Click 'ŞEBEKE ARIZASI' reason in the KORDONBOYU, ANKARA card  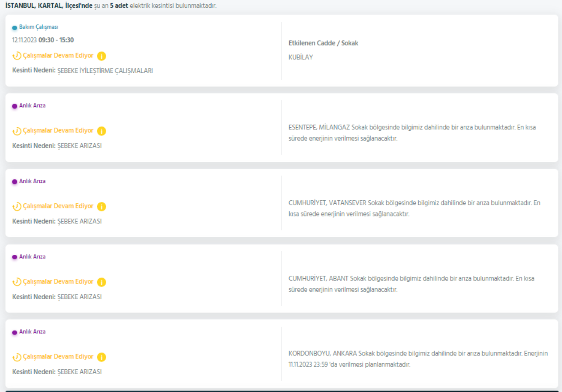[x=80, y=372]
